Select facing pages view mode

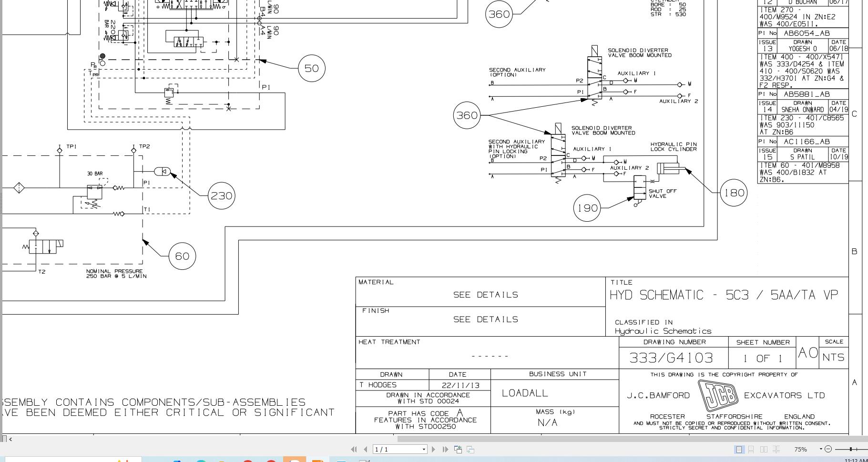tap(764, 449)
